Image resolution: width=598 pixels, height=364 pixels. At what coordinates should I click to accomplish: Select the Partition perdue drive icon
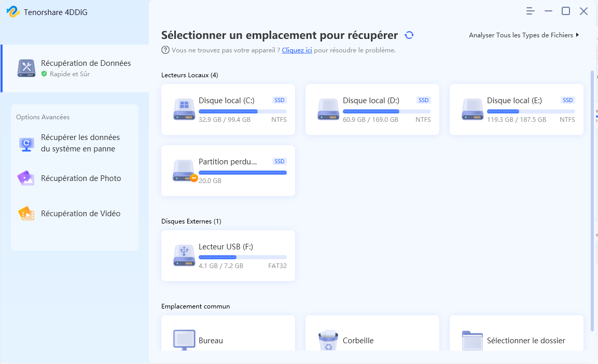[x=185, y=171]
